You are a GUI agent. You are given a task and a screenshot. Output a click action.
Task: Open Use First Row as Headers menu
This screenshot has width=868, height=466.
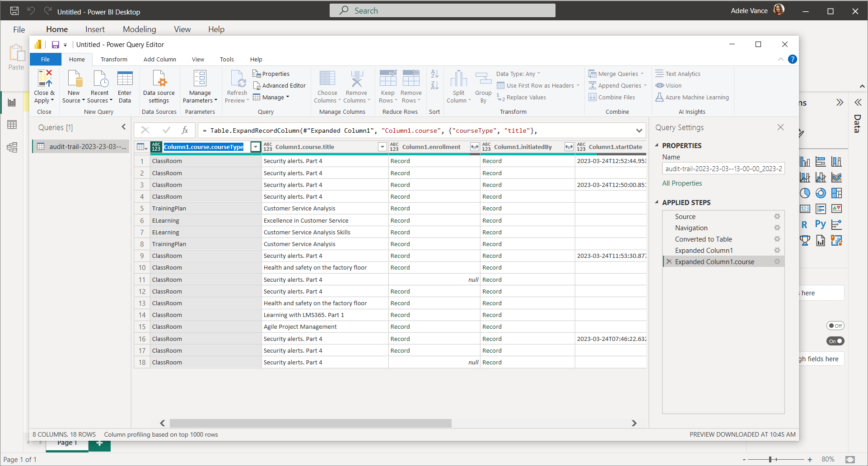(538, 85)
